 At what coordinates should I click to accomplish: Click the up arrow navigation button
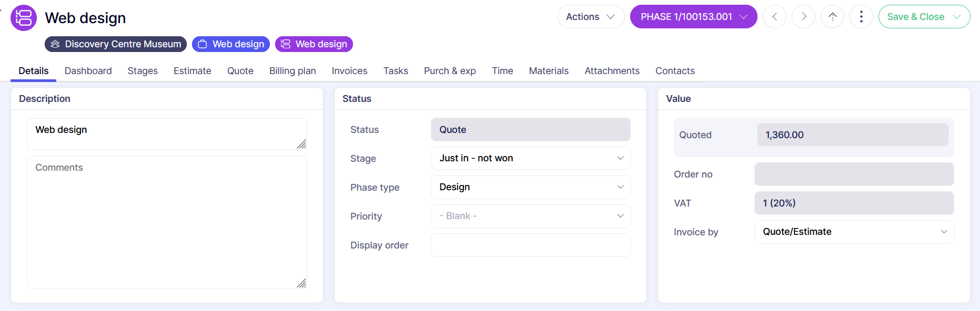832,17
